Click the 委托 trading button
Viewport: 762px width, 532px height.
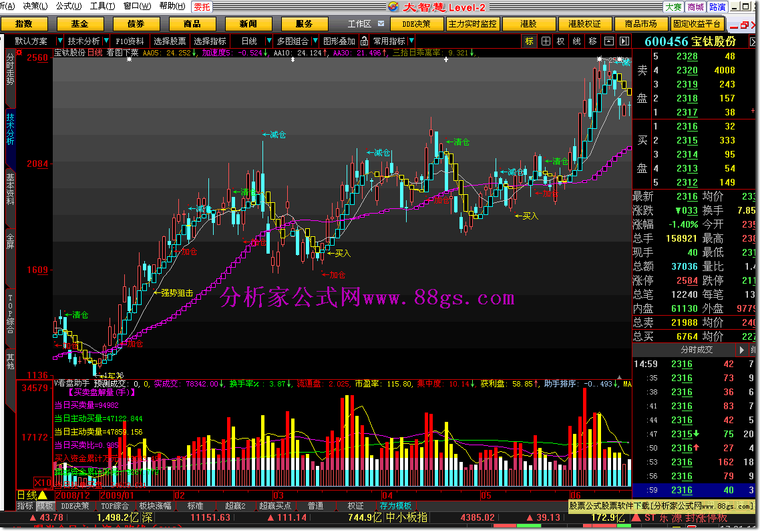coord(202,7)
